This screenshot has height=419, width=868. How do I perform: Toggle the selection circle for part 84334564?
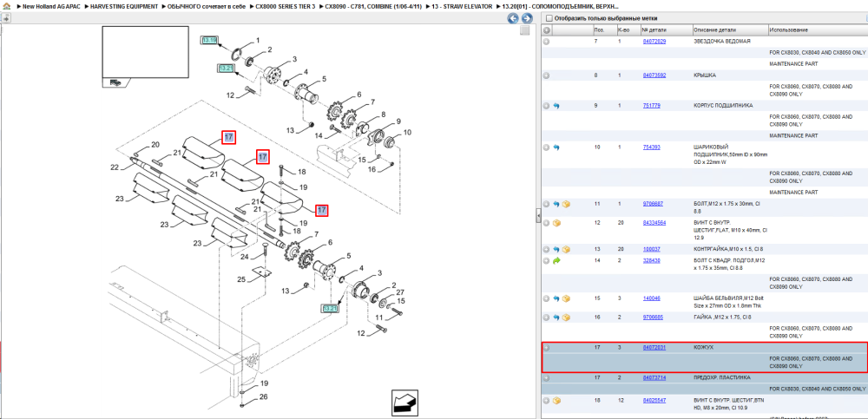coord(546,223)
